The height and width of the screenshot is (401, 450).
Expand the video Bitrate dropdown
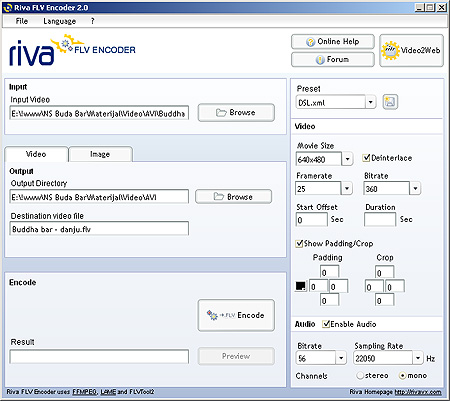coord(415,189)
